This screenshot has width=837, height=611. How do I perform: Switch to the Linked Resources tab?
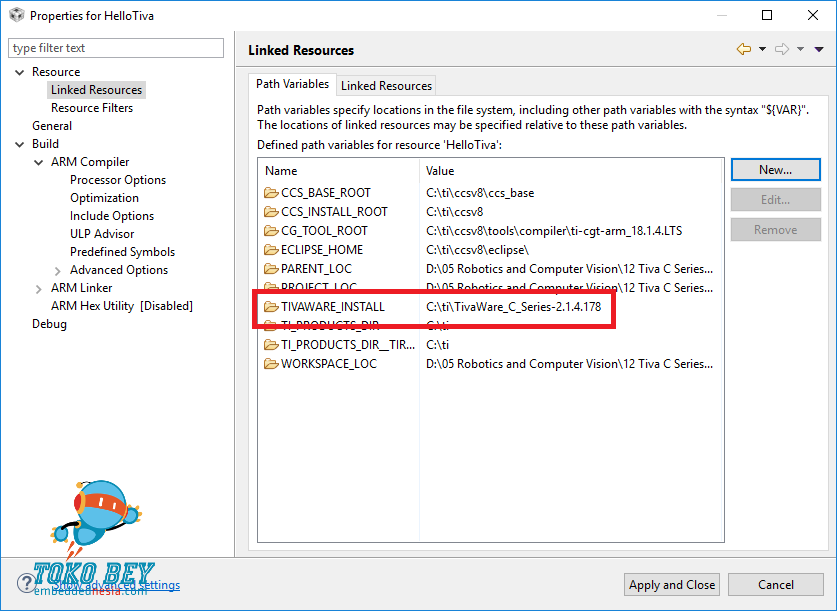pos(386,85)
